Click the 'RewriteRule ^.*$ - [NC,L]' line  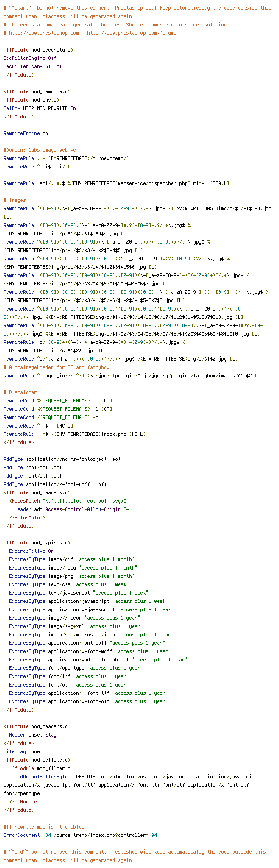click(38, 426)
